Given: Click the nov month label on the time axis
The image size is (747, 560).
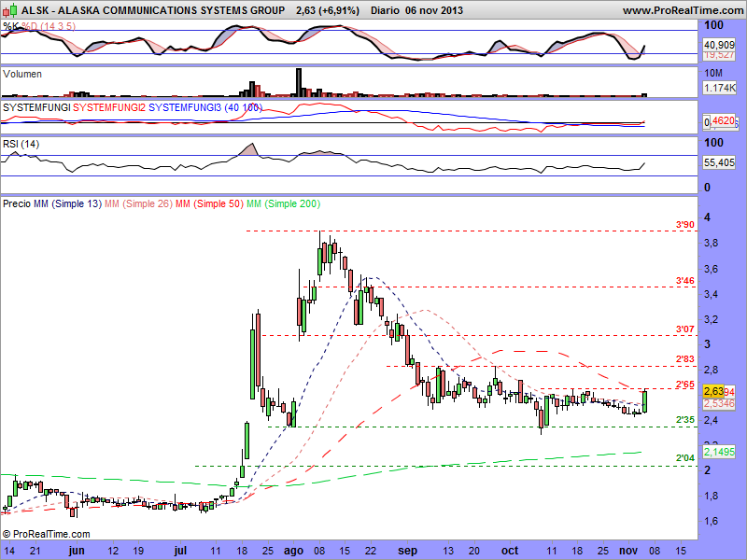Looking at the screenshot, I should point(628,551).
